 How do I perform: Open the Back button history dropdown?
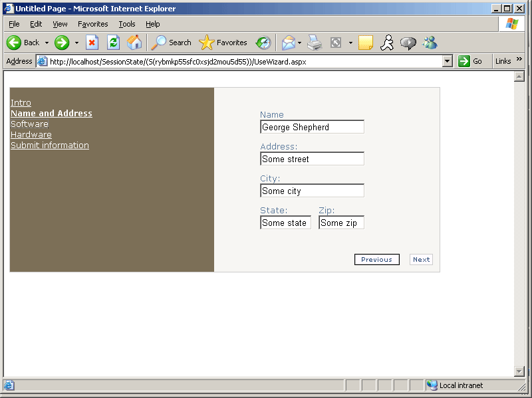[47, 43]
